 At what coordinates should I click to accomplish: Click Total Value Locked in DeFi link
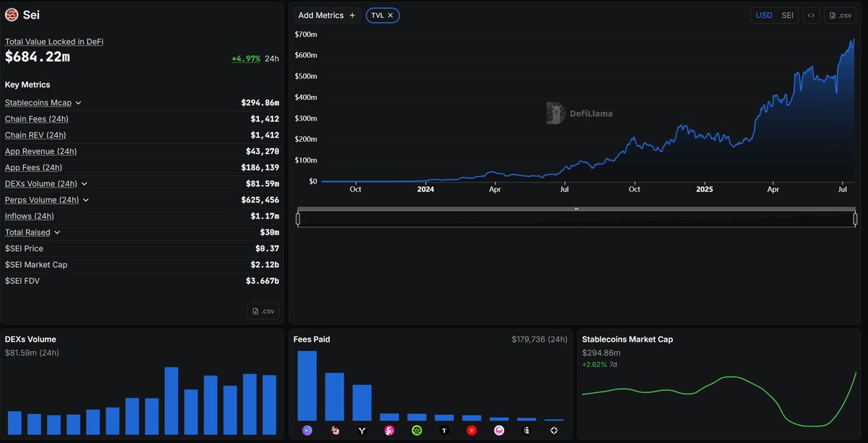(54, 42)
